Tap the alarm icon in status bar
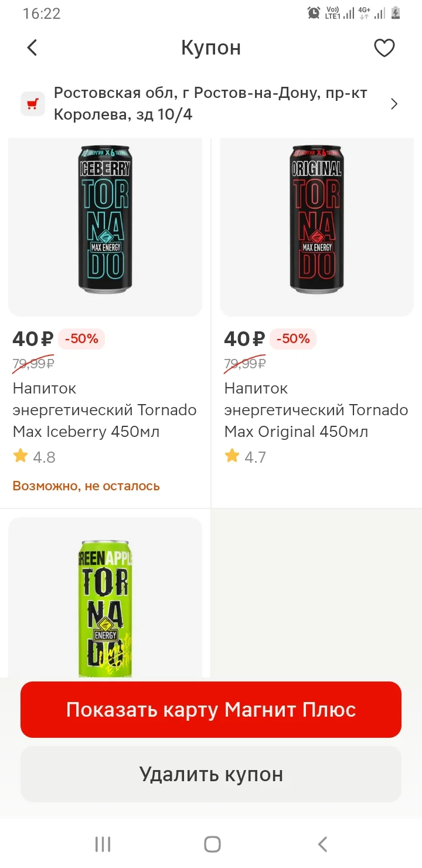 pos(314,13)
